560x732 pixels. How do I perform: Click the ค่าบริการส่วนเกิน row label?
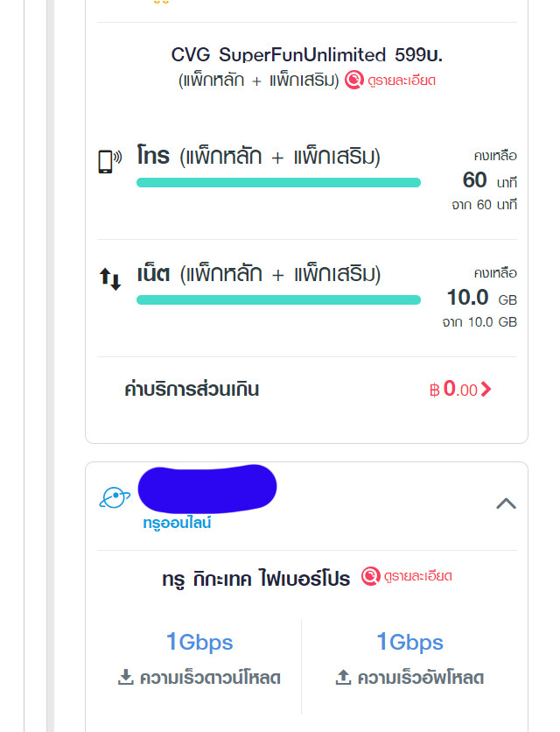(192, 390)
